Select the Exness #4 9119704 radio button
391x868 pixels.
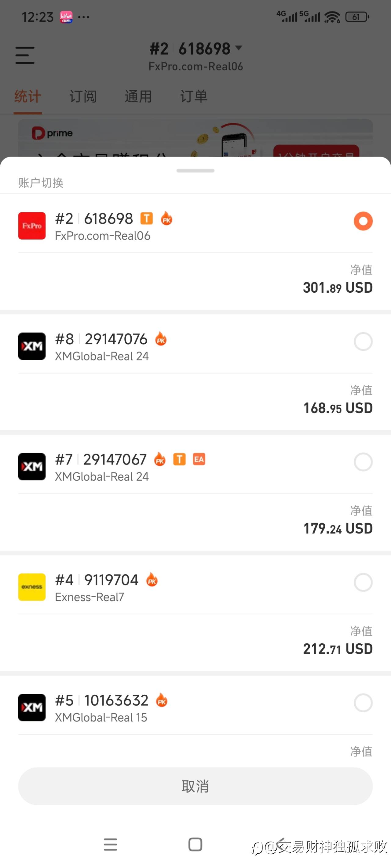point(363,582)
